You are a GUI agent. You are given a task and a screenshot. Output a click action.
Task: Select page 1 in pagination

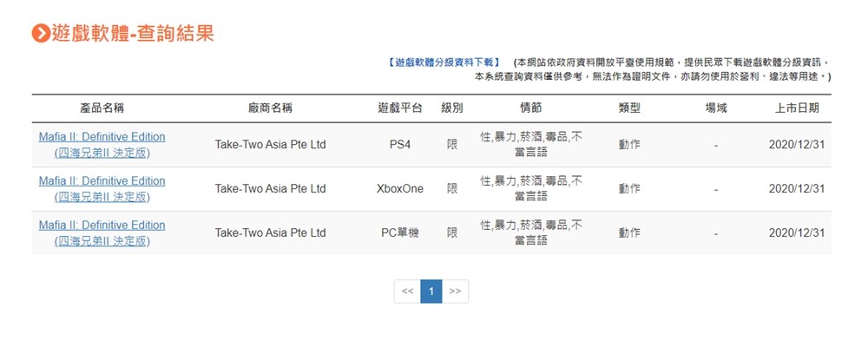pos(431,291)
